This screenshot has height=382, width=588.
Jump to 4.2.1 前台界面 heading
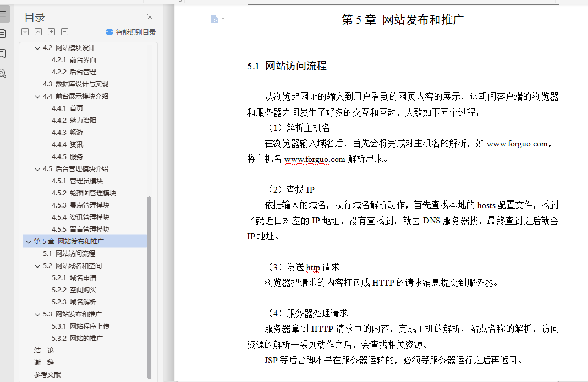(74, 59)
